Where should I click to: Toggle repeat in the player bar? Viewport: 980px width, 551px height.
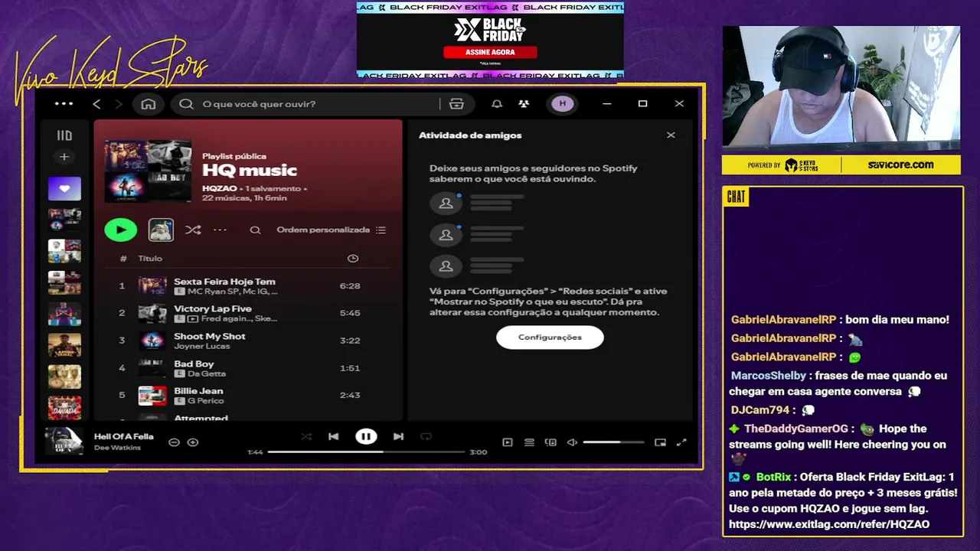426,437
